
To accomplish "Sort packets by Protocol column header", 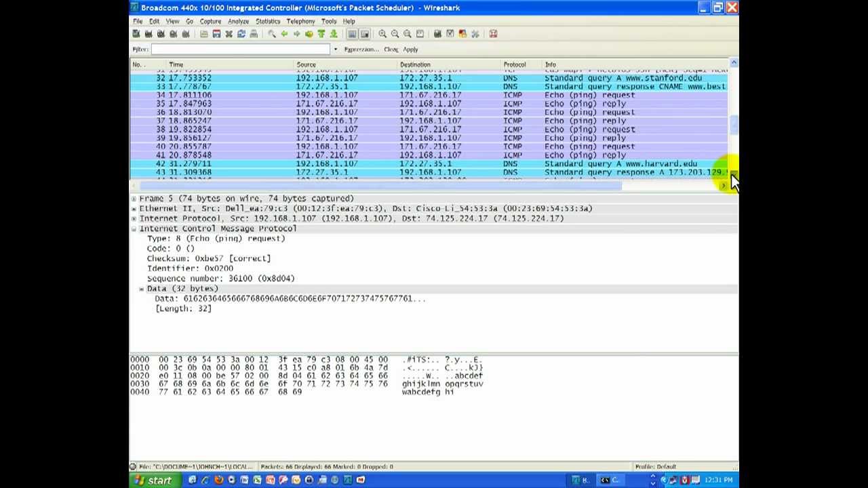I will pos(521,64).
